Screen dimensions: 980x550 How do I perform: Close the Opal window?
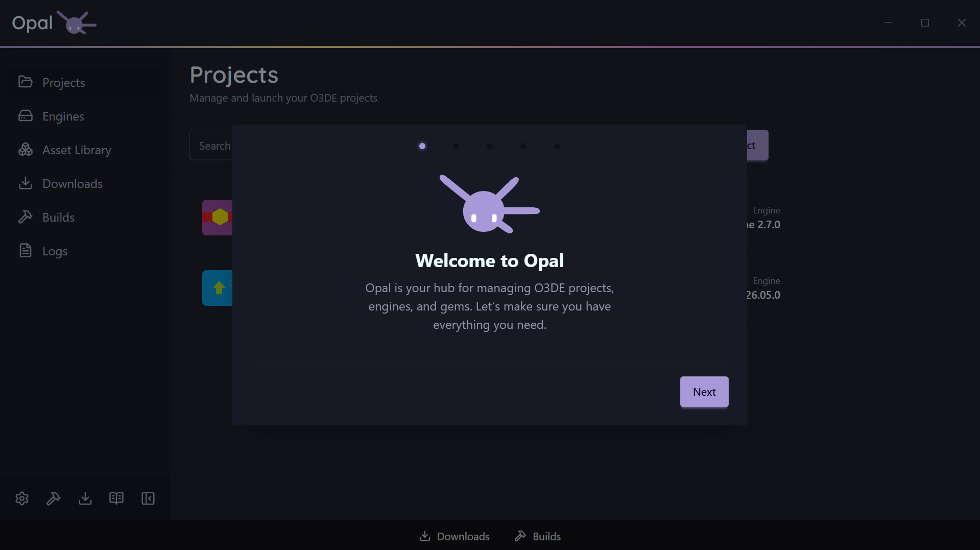pyautogui.click(x=962, y=22)
